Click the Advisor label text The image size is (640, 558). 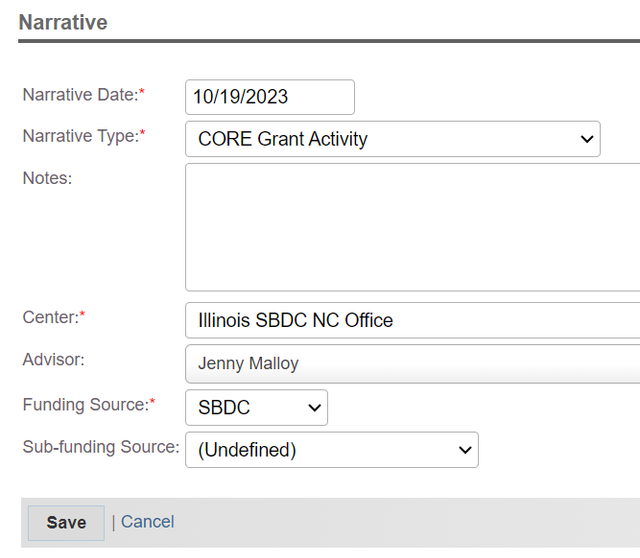[x=53, y=360]
